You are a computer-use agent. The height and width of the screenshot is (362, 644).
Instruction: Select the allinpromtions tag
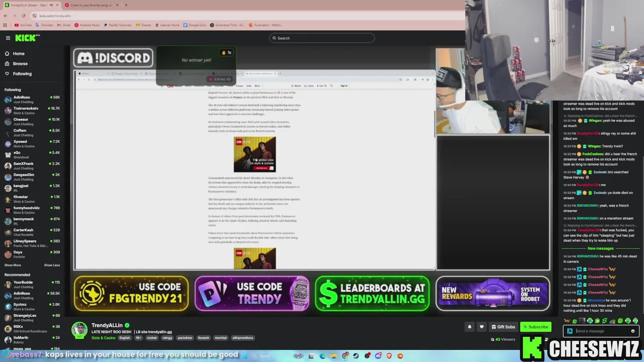pos(243,338)
